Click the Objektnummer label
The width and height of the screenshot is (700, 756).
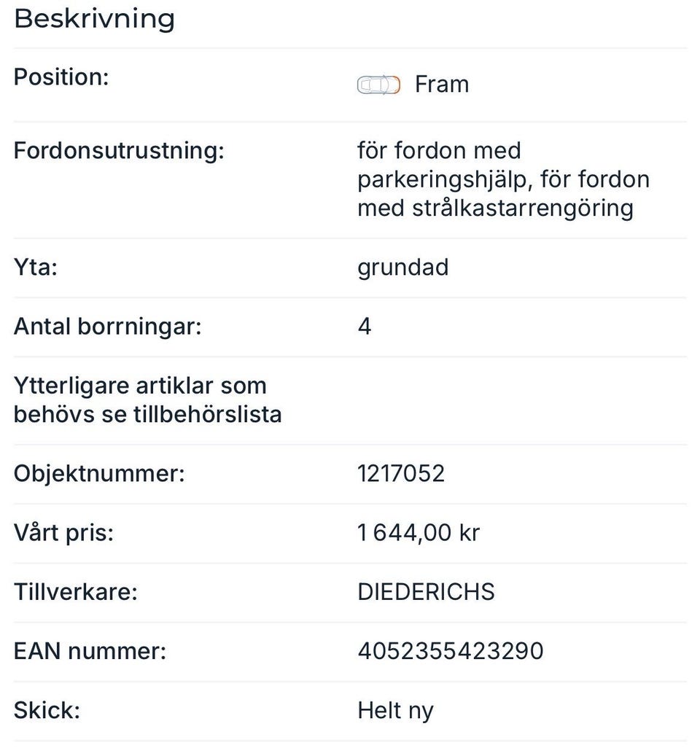point(99,474)
